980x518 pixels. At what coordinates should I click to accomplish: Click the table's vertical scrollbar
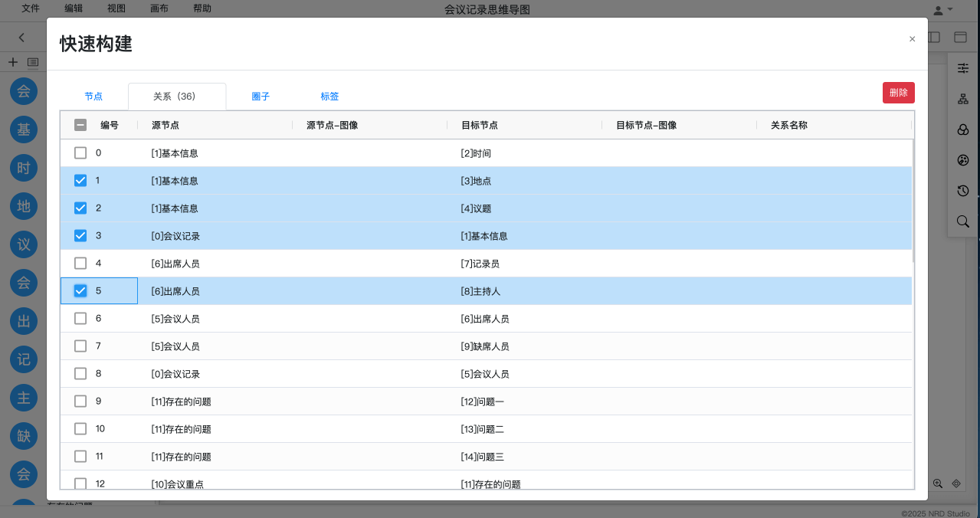coord(913,201)
